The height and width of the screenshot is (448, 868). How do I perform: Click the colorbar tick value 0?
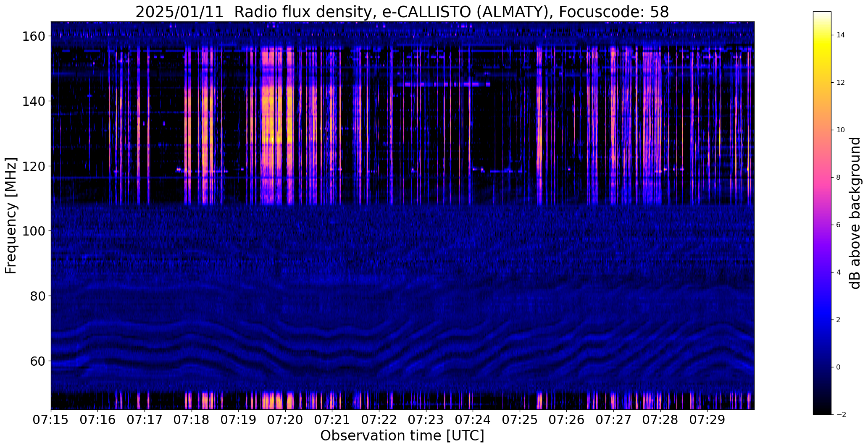click(839, 367)
